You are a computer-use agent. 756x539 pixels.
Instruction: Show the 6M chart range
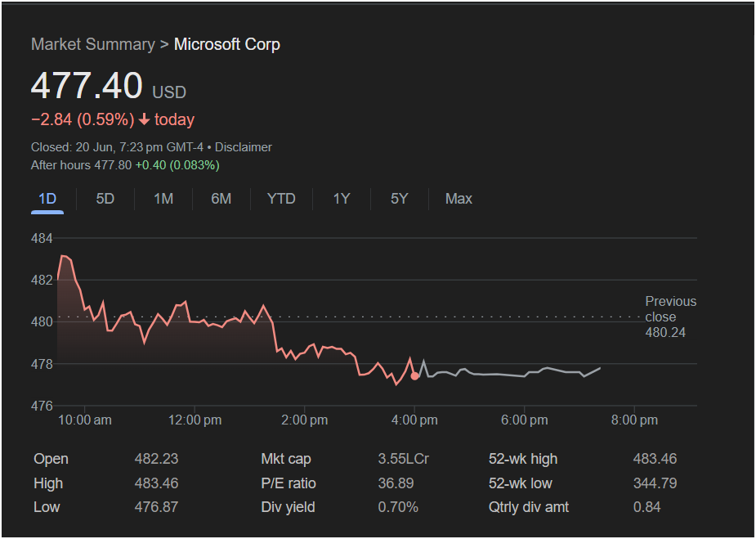click(221, 199)
